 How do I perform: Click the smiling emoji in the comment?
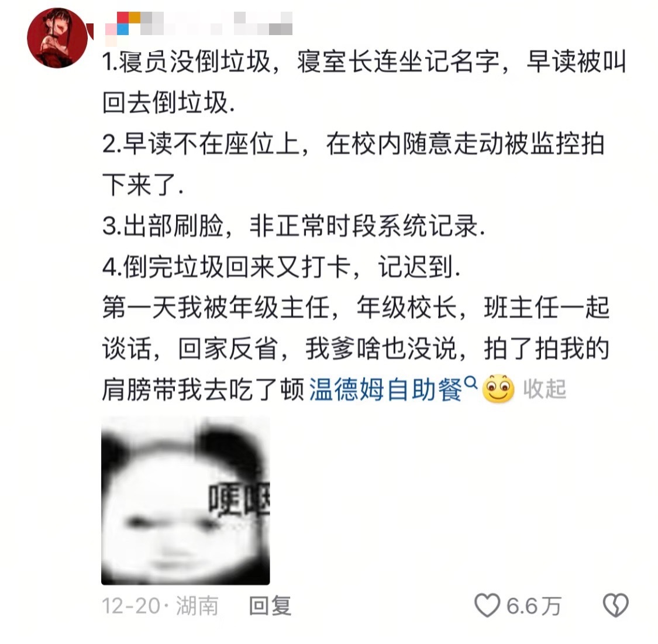click(x=498, y=389)
